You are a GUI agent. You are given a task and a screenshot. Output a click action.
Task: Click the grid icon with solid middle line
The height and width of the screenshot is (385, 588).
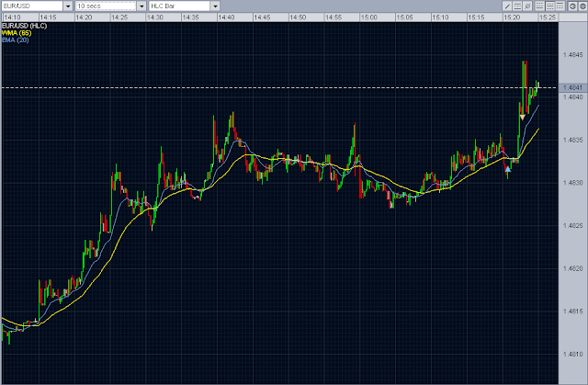coord(550,6)
